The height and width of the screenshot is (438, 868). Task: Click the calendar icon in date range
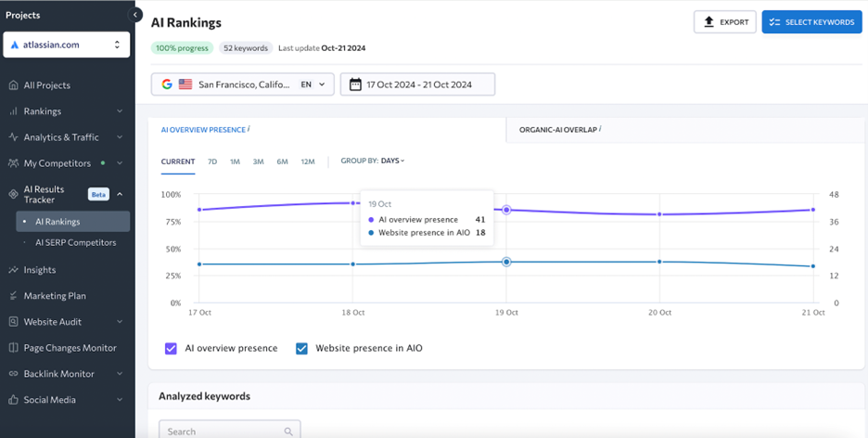355,84
